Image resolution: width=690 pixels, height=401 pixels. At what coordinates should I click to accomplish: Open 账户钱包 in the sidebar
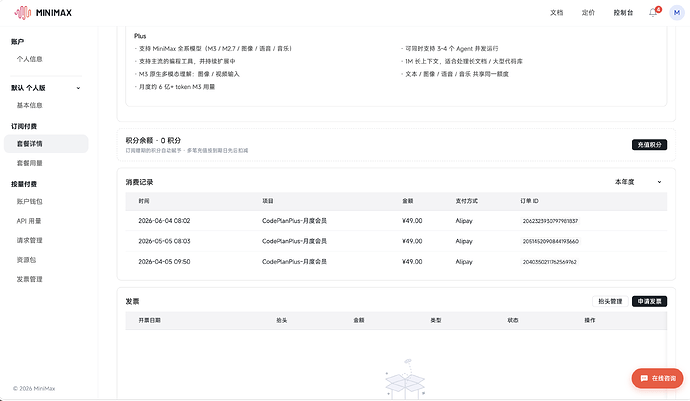pos(29,202)
